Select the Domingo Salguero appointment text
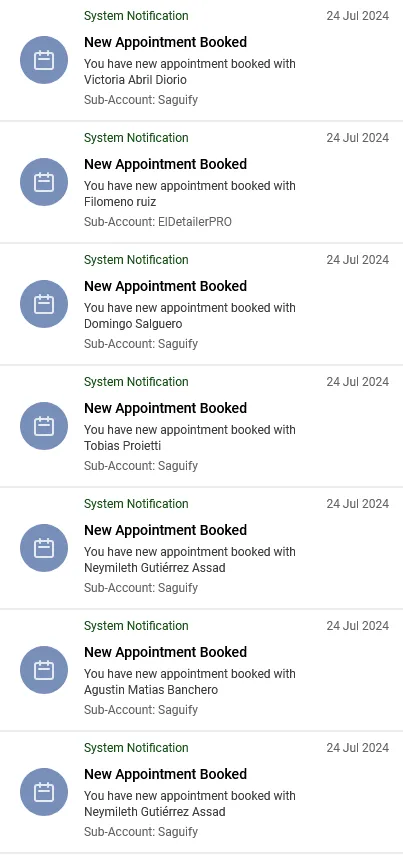 190,316
